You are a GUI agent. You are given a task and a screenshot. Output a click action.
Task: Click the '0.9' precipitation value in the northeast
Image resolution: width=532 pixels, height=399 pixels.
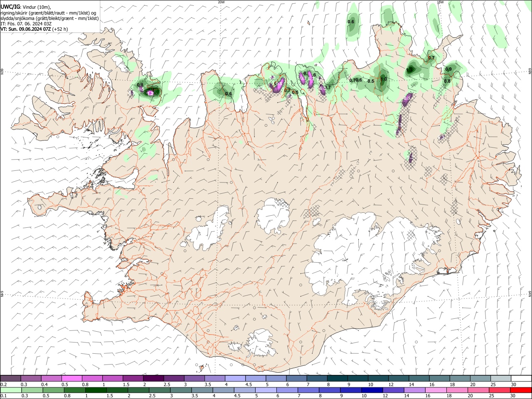(448, 69)
